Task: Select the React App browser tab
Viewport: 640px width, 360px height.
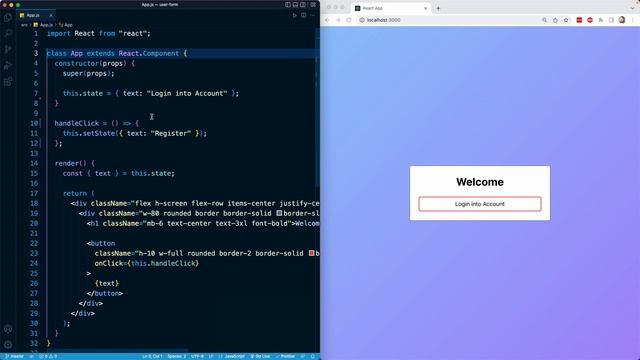Action: pos(391,8)
